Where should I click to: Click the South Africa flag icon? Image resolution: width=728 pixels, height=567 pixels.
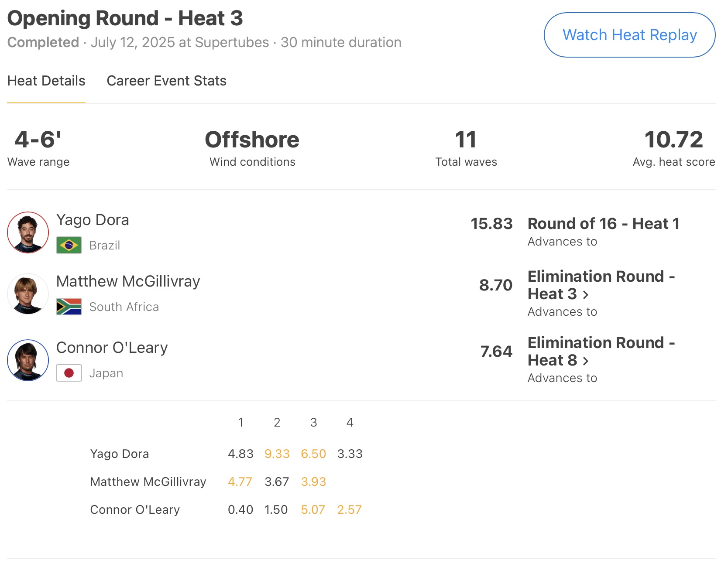(x=69, y=307)
